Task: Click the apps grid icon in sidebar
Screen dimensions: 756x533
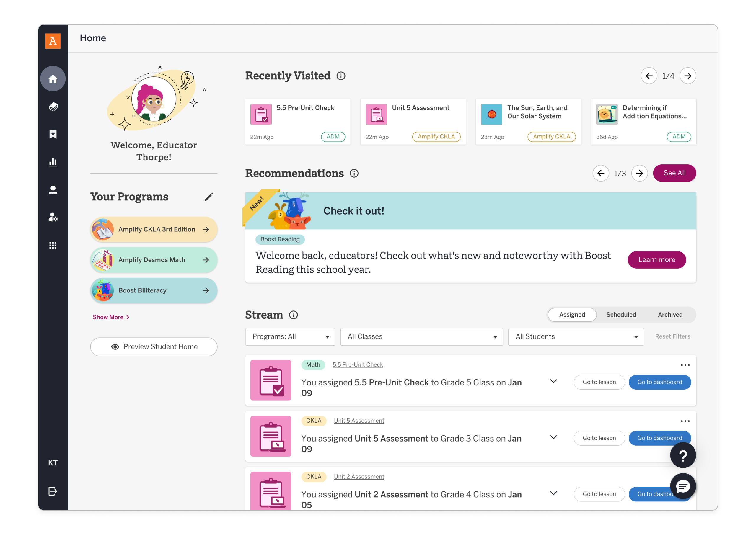Action: click(53, 245)
